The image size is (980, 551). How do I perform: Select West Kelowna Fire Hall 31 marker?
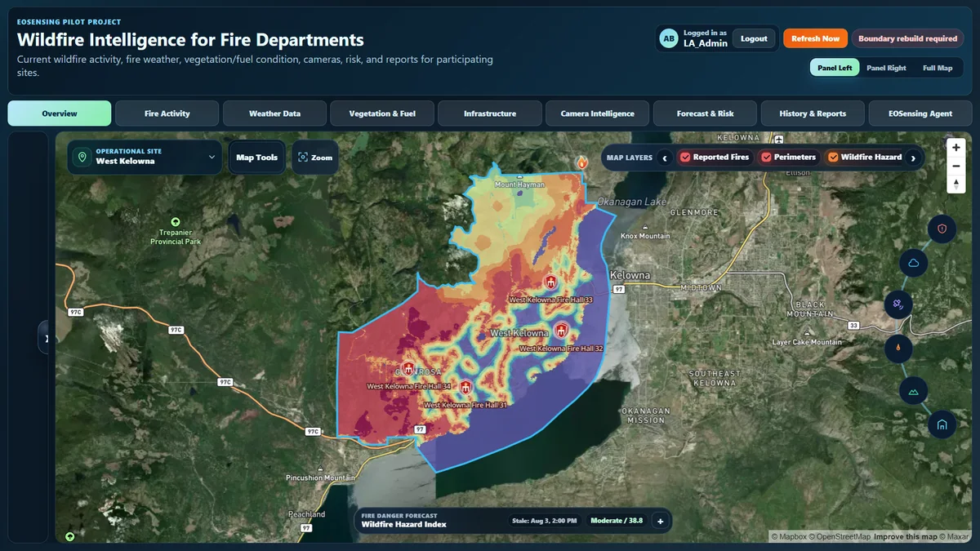click(x=465, y=387)
